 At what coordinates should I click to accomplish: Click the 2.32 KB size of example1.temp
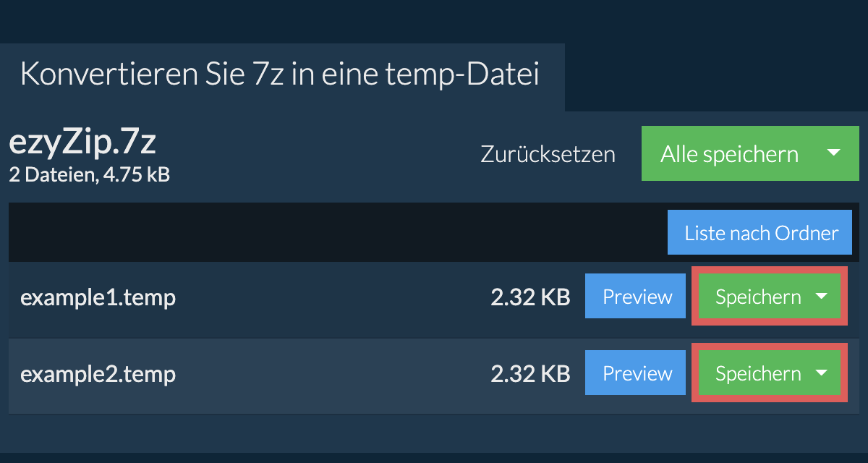tap(530, 297)
